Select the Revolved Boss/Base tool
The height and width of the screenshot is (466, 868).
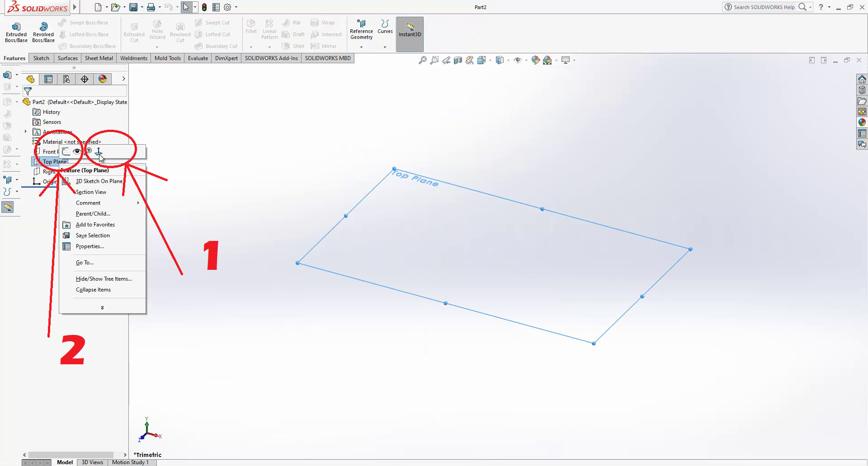(43, 32)
